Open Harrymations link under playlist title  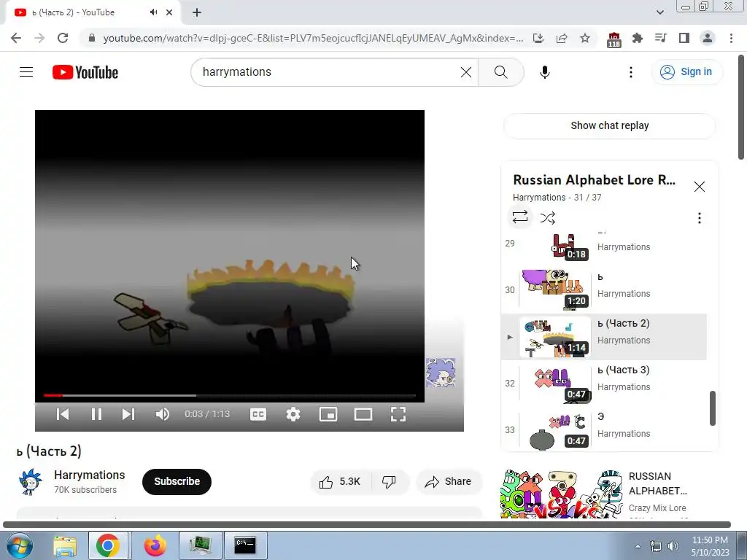(x=539, y=197)
